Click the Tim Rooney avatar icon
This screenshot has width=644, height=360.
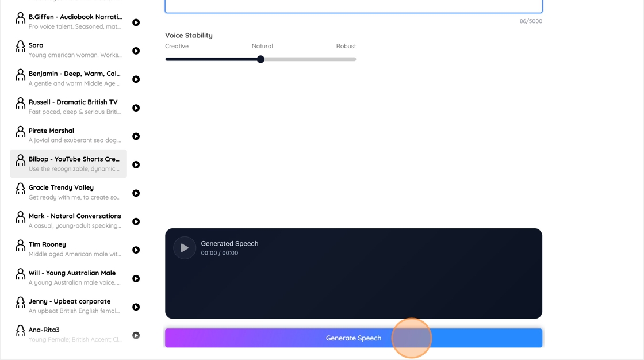(20, 246)
